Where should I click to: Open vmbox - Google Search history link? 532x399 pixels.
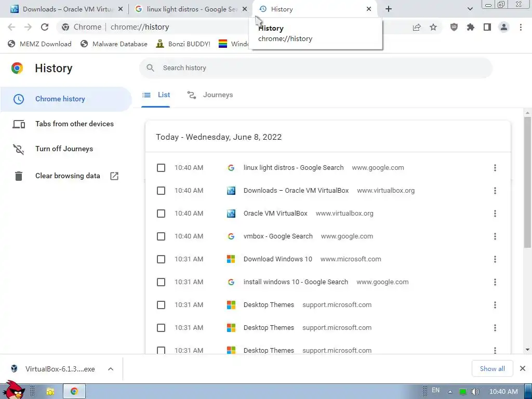pyautogui.click(x=278, y=236)
